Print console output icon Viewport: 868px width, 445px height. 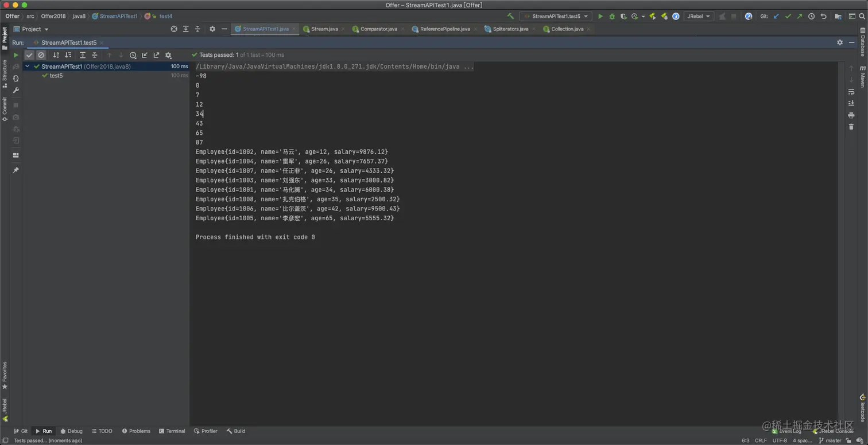point(851,115)
